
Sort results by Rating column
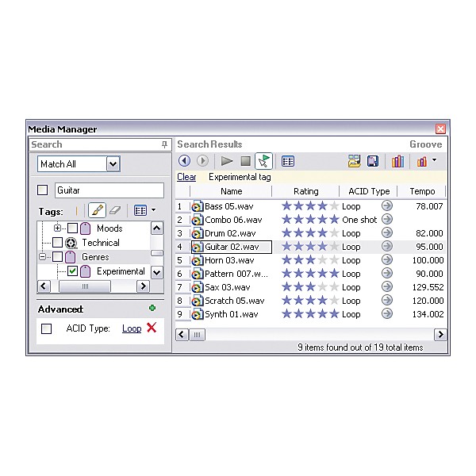tap(305, 191)
